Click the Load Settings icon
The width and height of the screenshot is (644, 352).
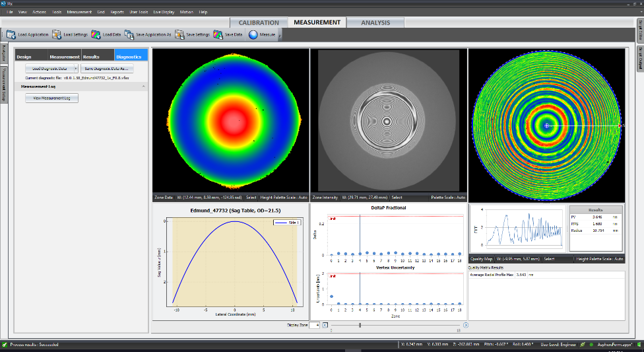pos(57,34)
